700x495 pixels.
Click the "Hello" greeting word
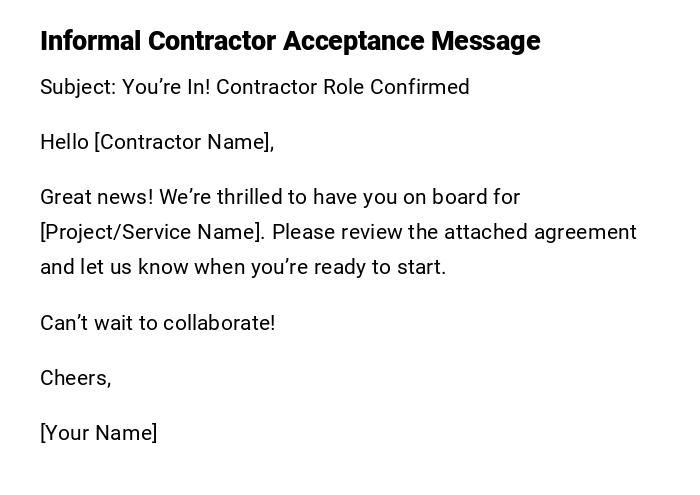(x=64, y=142)
